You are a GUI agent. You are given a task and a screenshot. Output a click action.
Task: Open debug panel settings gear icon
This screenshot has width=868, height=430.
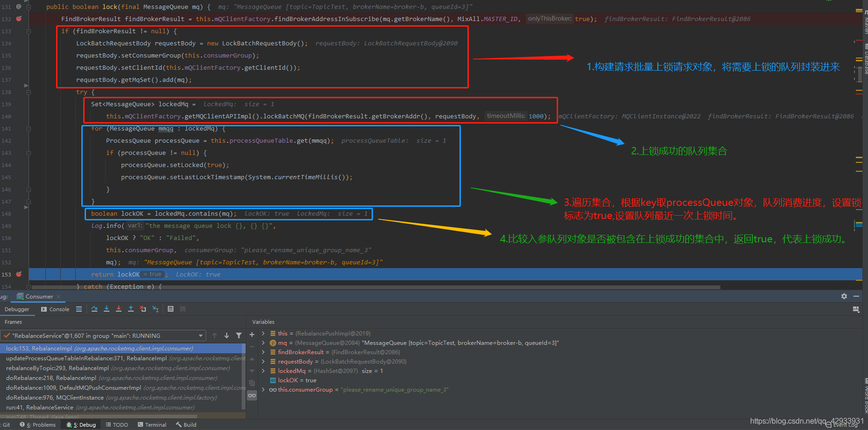click(844, 296)
